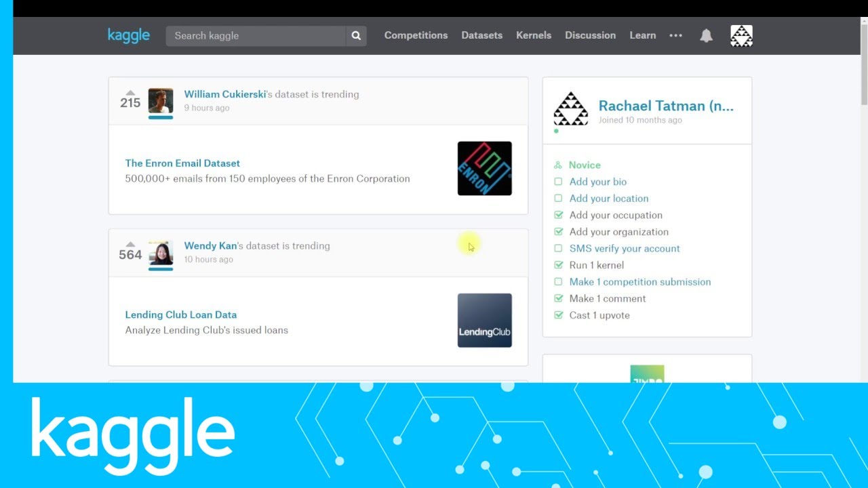Click the Run 1 kernel text
The width and height of the screenshot is (868, 488).
tap(597, 265)
